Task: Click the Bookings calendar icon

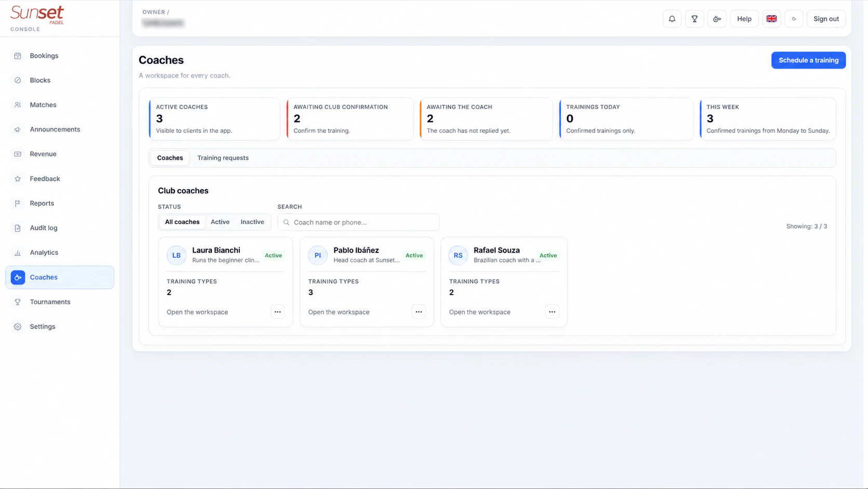Action: 18,56
